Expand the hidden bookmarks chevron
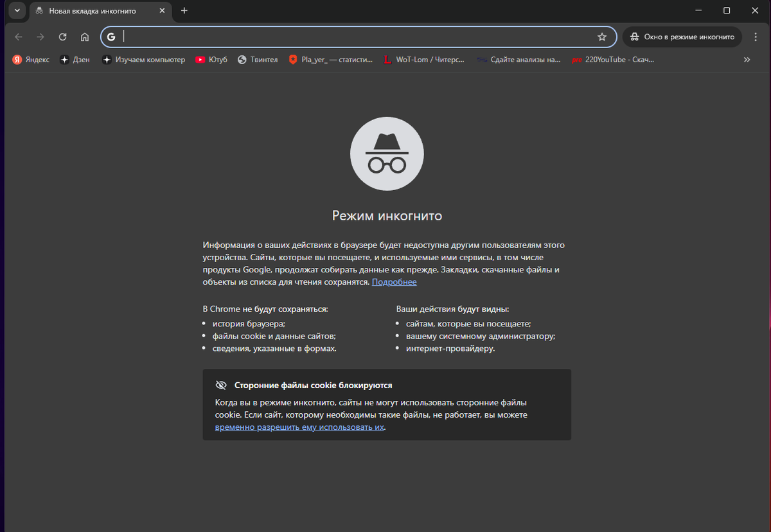 [x=747, y=60]
